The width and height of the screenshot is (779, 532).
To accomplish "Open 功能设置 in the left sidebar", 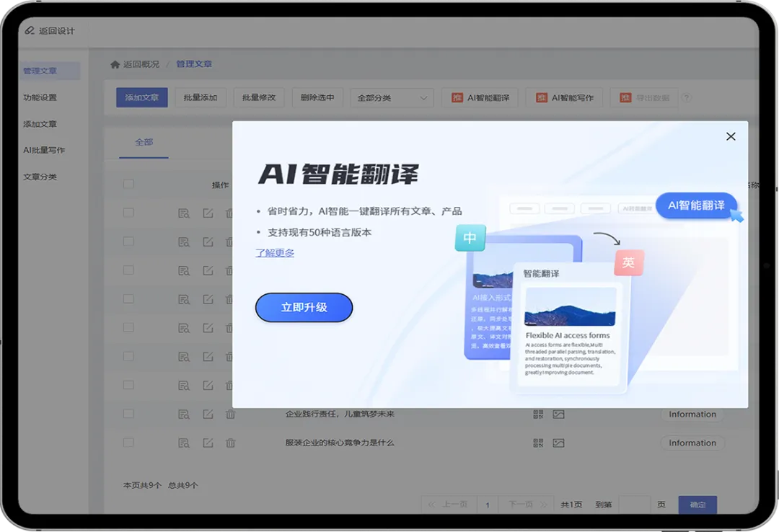I will (x=40, y=97).
